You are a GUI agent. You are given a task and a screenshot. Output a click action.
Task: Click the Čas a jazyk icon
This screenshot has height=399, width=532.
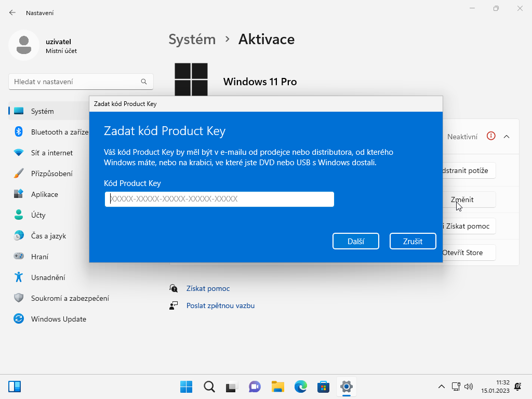point(19,236)
